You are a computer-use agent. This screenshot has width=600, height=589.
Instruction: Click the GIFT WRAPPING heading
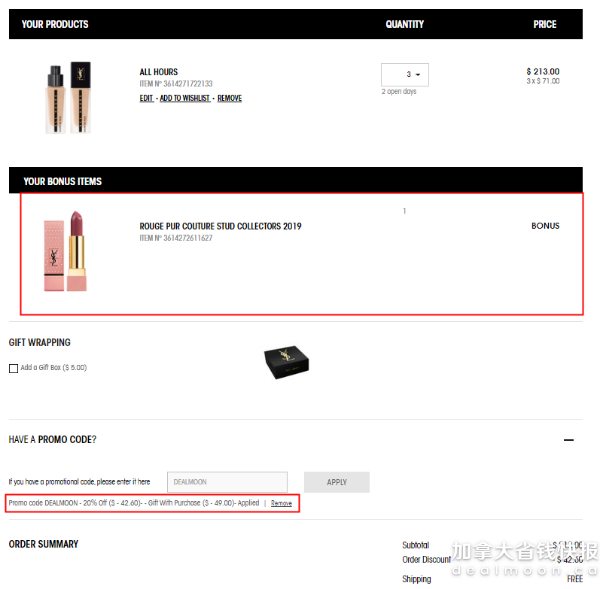pyautogui.click(x=40, y=343)
